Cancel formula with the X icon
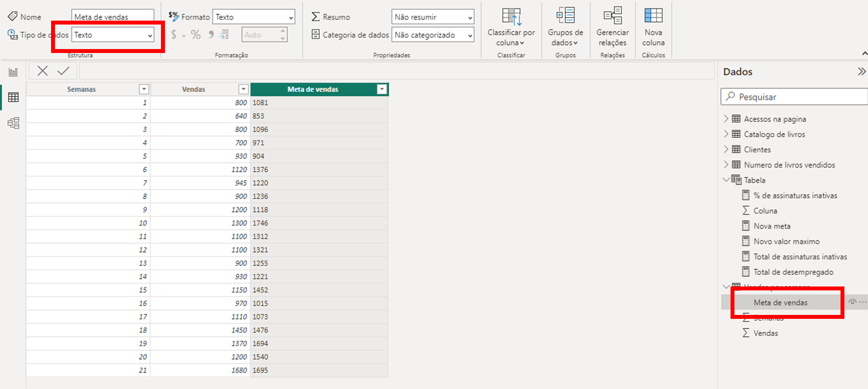The height and width of the screenshot is (389, 868). [x=43, y=71]
